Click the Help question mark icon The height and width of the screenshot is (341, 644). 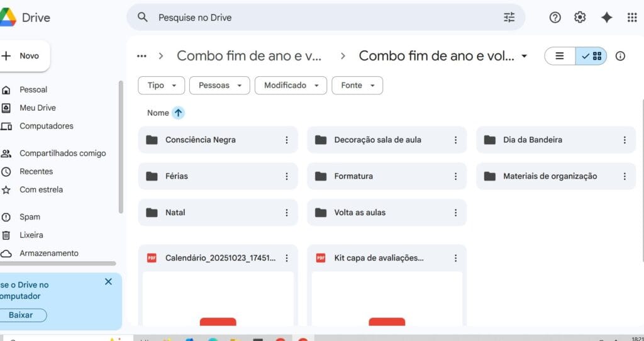pos(555,18)
